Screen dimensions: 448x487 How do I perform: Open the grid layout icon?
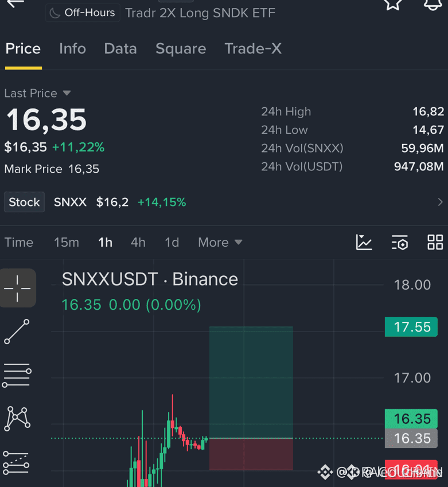(x=435, y=242)
